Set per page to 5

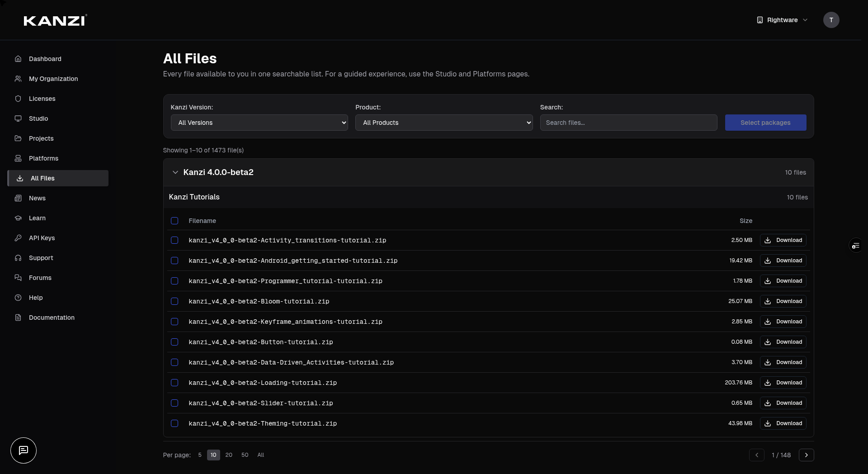click(200, 455)
